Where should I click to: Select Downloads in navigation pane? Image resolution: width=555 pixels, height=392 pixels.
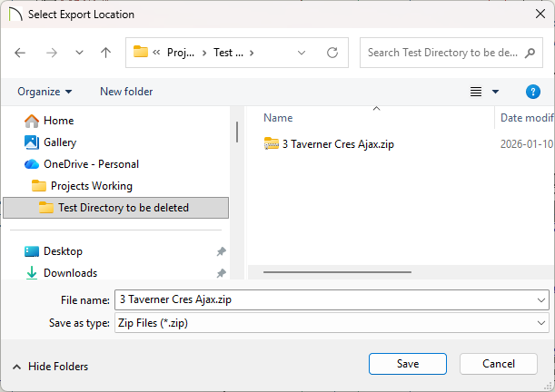coord(70,273)
